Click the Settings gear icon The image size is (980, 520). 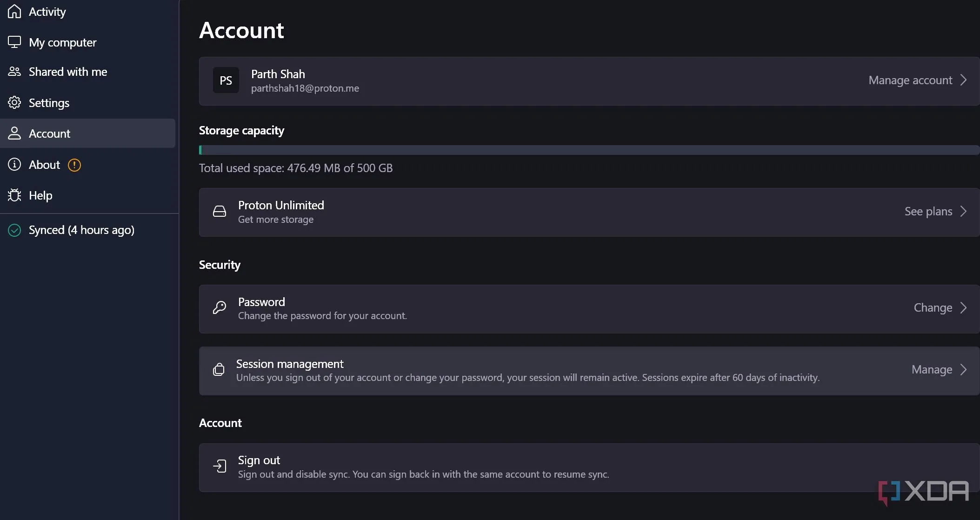tap(14, 102)
